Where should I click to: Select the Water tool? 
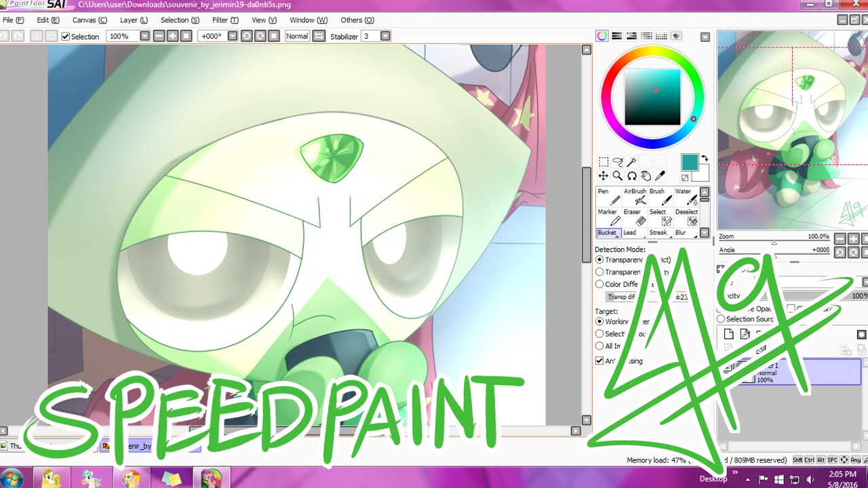tap(686, 197)
